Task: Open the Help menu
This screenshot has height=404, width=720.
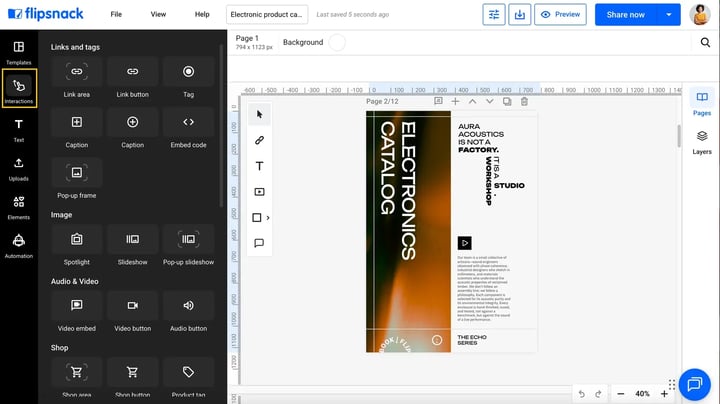Action: 202,14
